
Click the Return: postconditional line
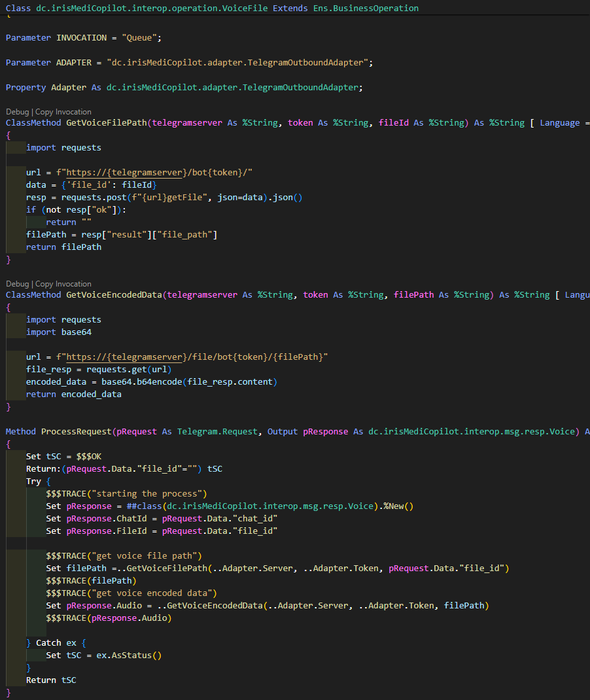pyautogui.click(x=124, y=469)
